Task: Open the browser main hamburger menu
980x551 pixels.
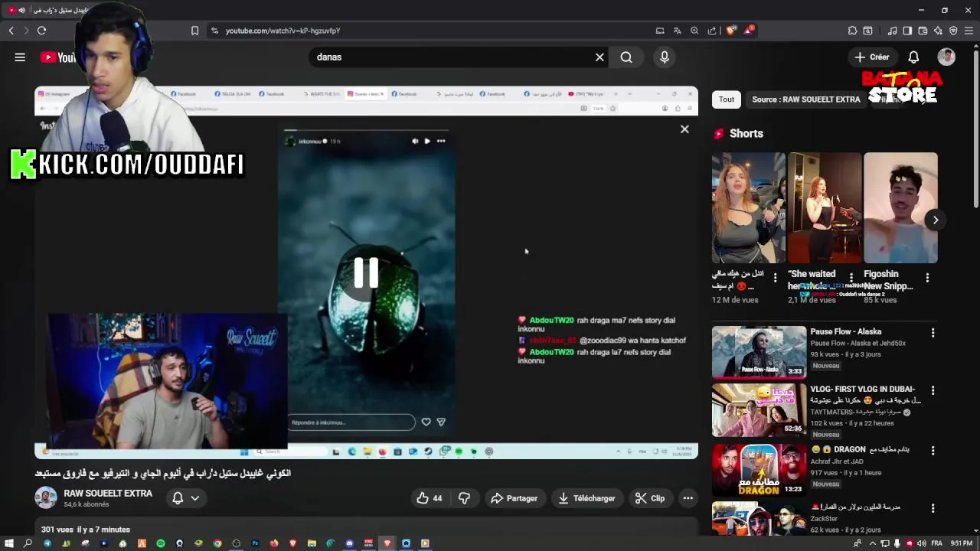Action: pos(969,31)
